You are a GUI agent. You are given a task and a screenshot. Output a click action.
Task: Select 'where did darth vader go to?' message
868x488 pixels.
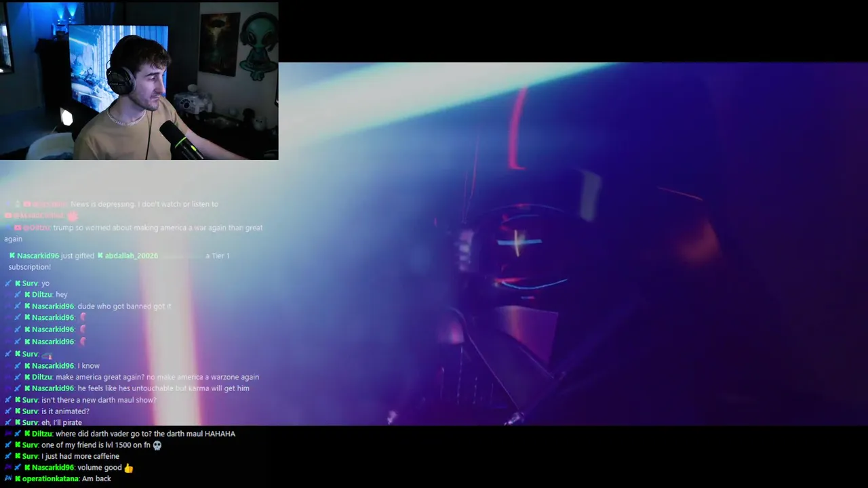click(145, 434)
